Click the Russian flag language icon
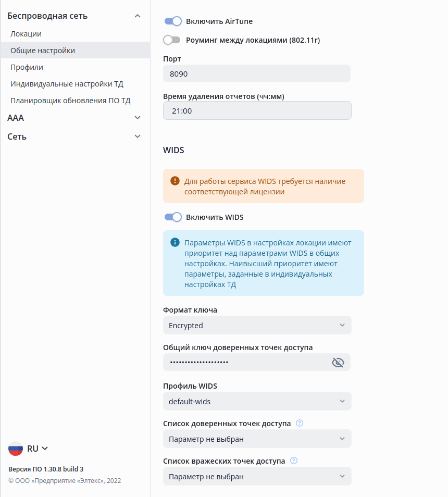This screenshot has height=497, width=448. 16,449
